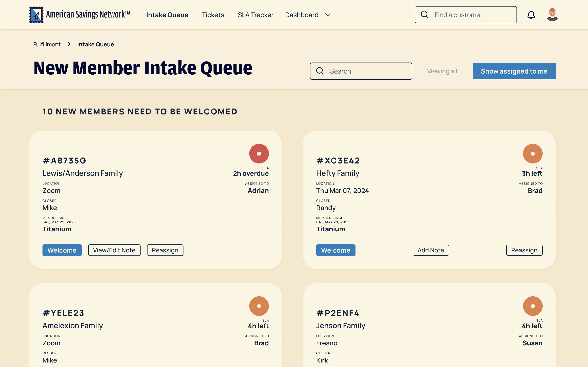Viewport: 588px width, 367px height.
Task: Open the Dashboard menu
Action: coord(302,15)
